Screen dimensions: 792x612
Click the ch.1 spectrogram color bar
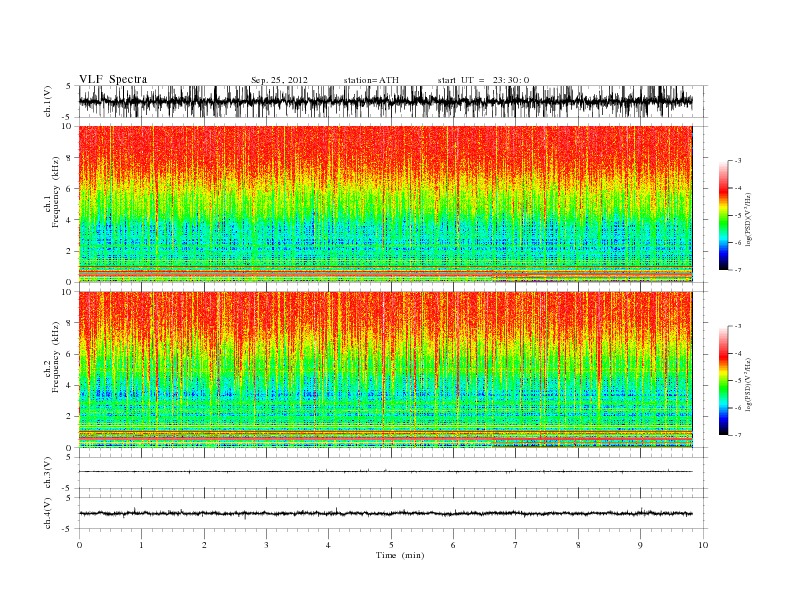[x=724, y=215]
